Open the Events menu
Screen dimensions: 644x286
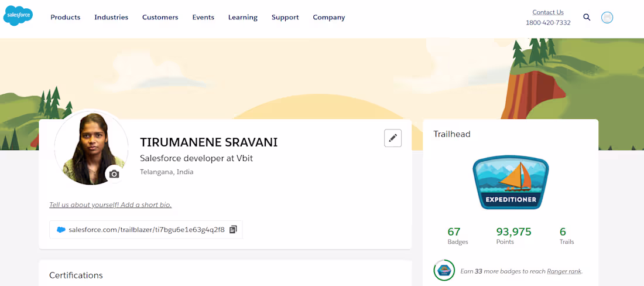pyautogui.click(x=203, y=17)
